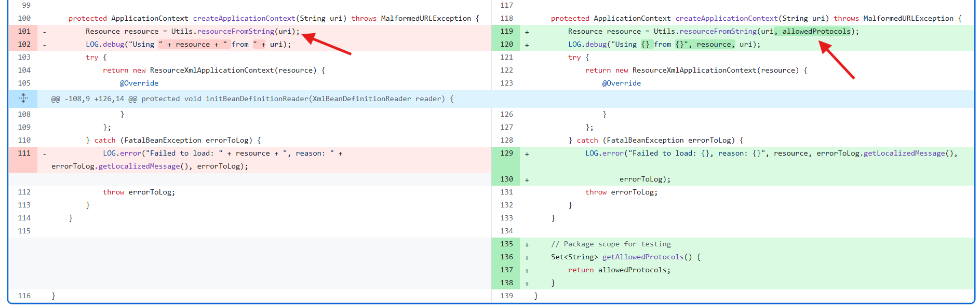Click getAllowedProtocols method name on line 136
This screenshot has height=306, width=980.
pos(643,257)
